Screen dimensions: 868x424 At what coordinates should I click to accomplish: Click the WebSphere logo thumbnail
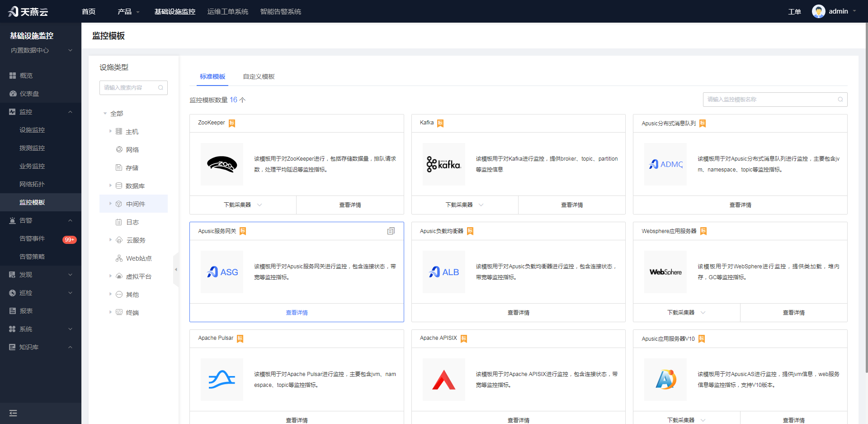(665, 272)
